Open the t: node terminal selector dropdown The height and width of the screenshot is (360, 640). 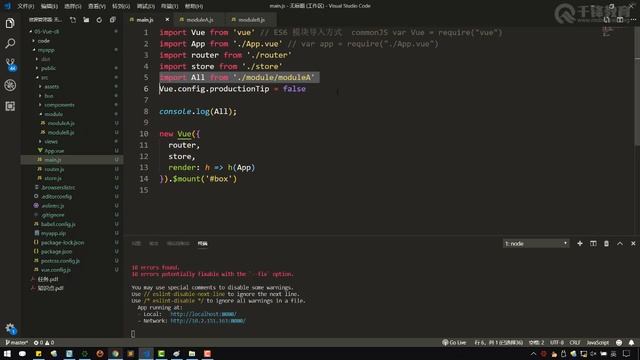pyautogui.click(x=536, y=244)
